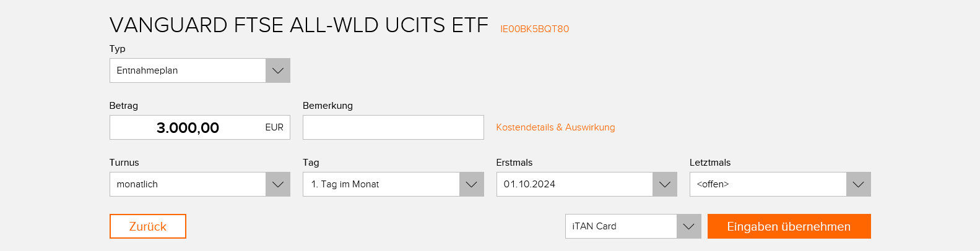Click the iTAN Card chevron arrow

point(688,226)
